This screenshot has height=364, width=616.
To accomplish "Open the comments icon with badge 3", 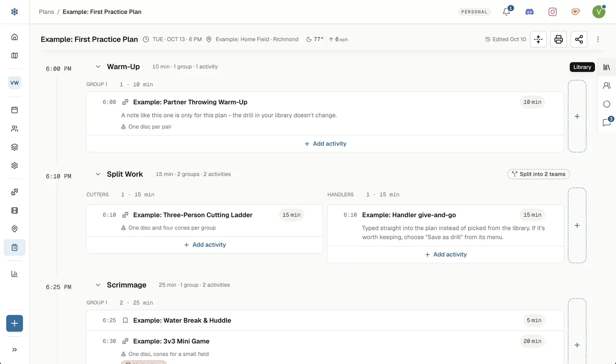I will pyautogui.click(x=607, y=123).
